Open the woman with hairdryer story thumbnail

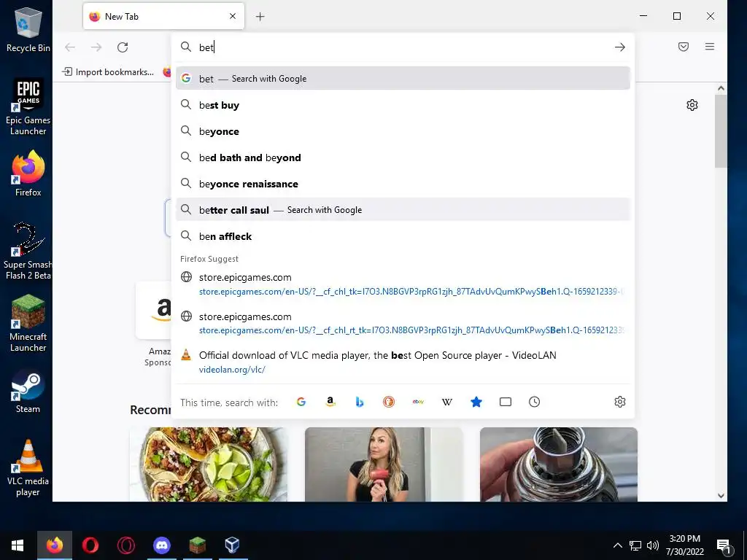point(384,464)
